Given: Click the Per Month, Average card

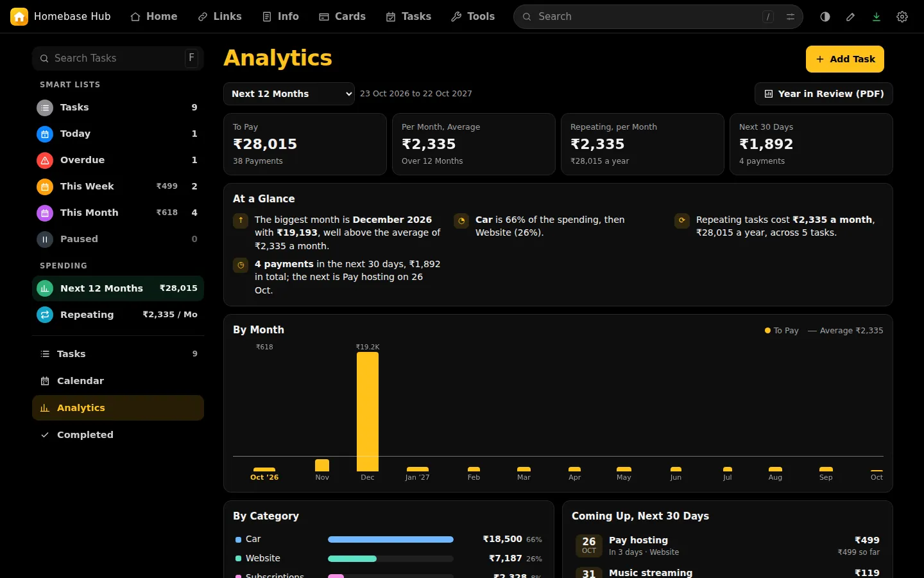Looking at the screenshot, I should [x=474, y=144].
